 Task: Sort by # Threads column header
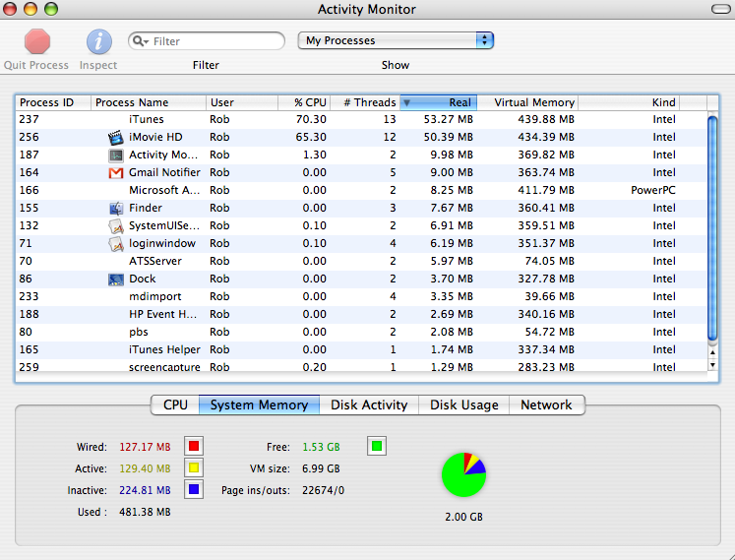coord(366,102)
